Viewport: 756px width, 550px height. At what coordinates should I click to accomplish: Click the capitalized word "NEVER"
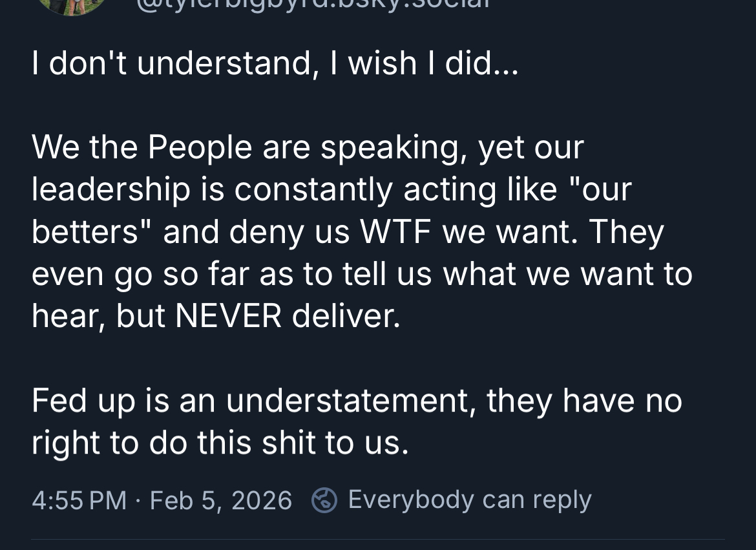[228, 316]
